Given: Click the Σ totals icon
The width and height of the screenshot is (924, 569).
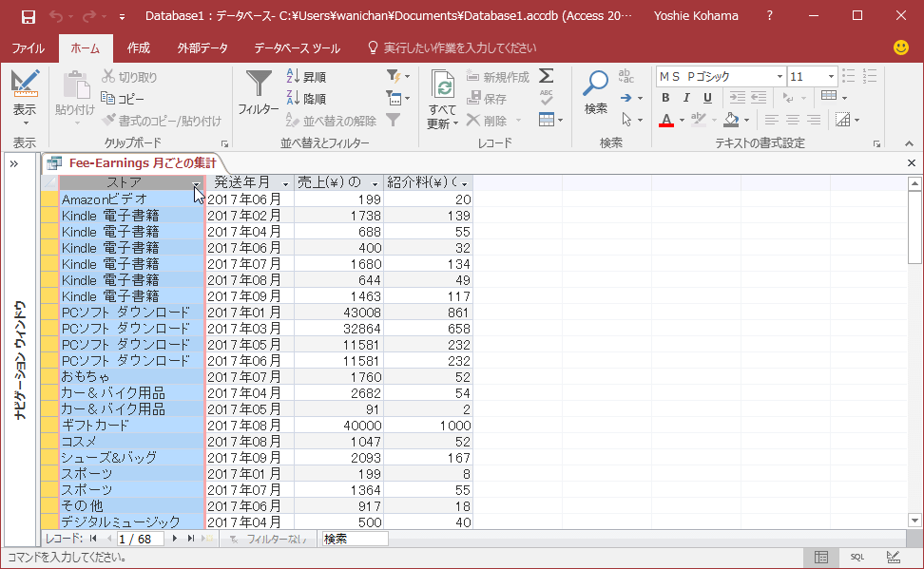Looking at the screenshot, I should pos(547,76).
